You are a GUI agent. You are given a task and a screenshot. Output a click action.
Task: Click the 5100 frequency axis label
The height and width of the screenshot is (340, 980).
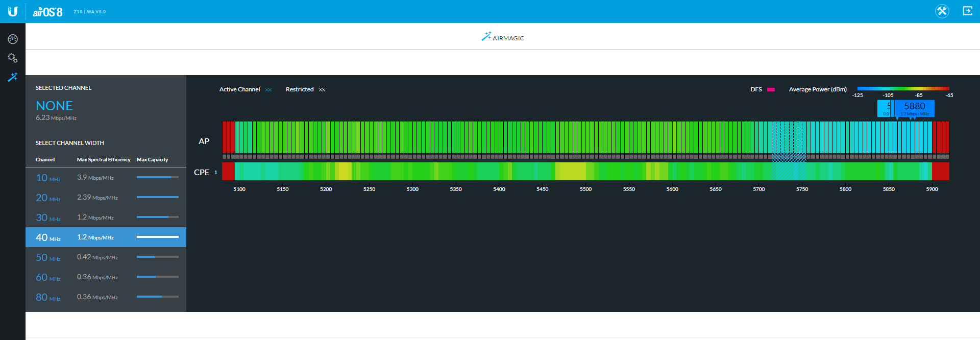[239, 189]
